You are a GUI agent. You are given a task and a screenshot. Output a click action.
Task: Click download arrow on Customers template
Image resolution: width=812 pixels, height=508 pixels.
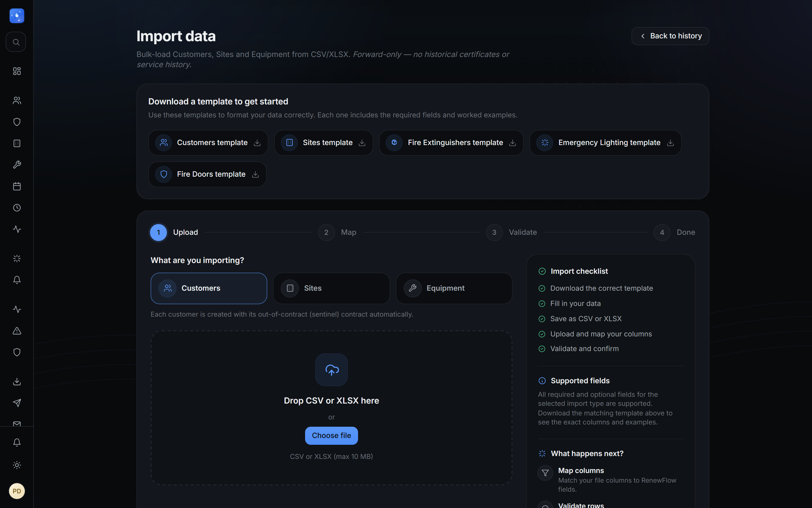(x=257, y=143)
